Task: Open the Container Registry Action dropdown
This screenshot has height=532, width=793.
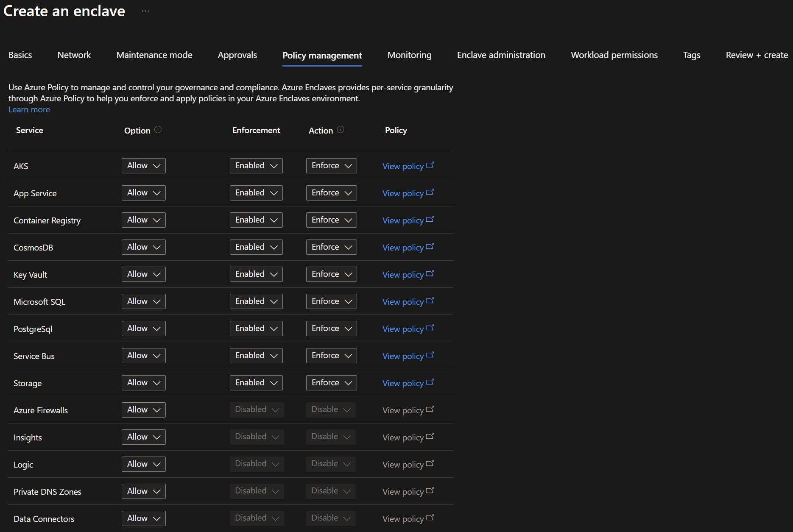Action: pos(332,220)
